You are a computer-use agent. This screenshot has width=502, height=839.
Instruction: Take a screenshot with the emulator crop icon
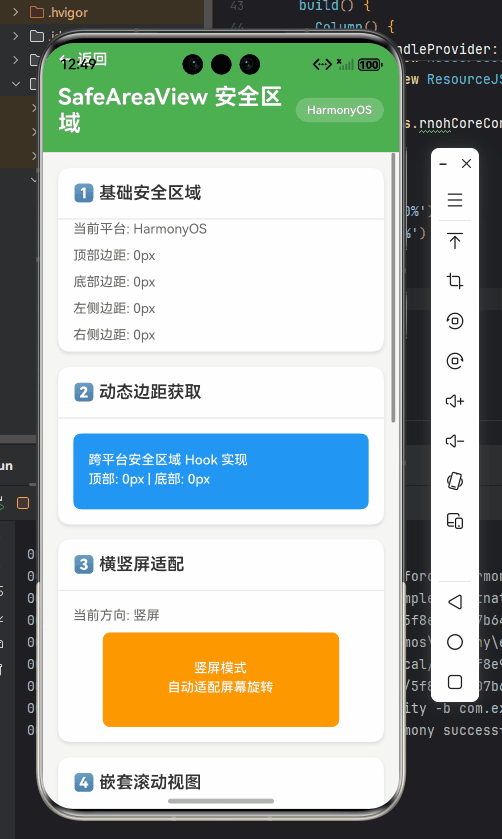tap(455, 281)
